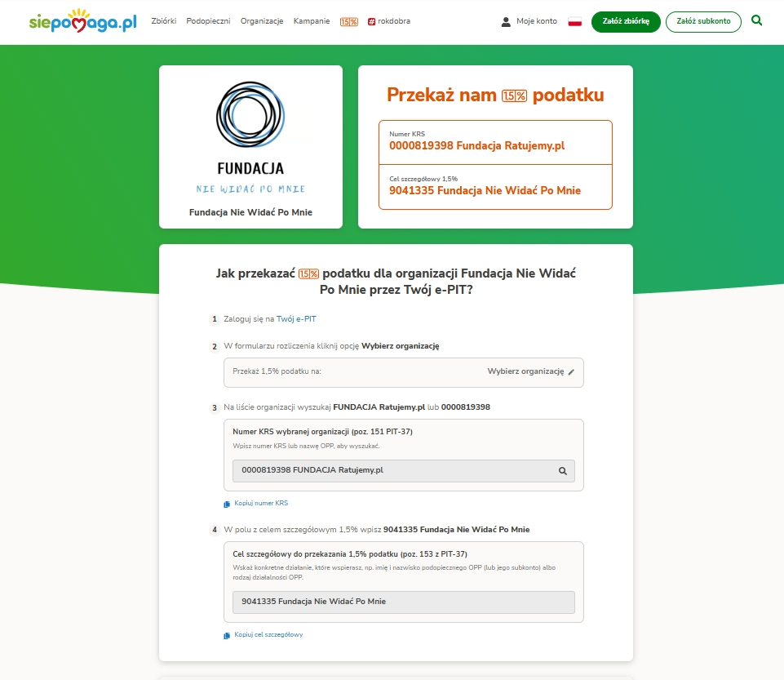Screen dimensions: 784x680
Task: Click the cel szczegółowy field 9041335
Action: point(403,602)
